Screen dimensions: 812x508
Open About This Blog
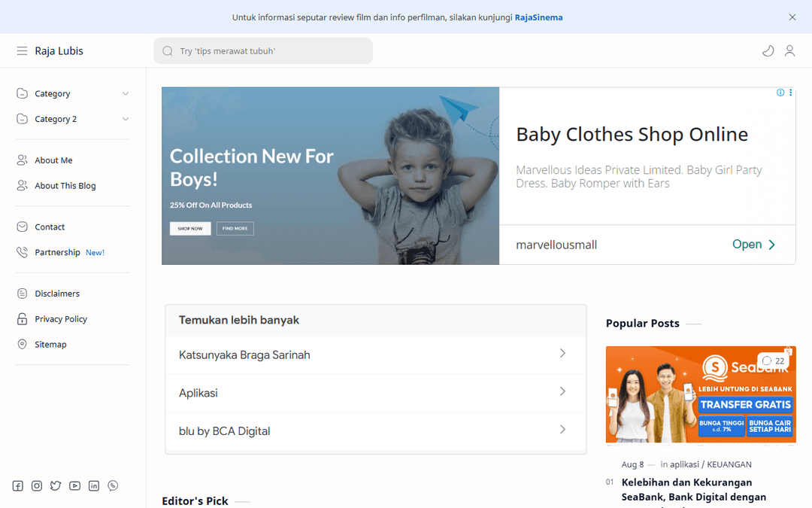tap(65, 186)
